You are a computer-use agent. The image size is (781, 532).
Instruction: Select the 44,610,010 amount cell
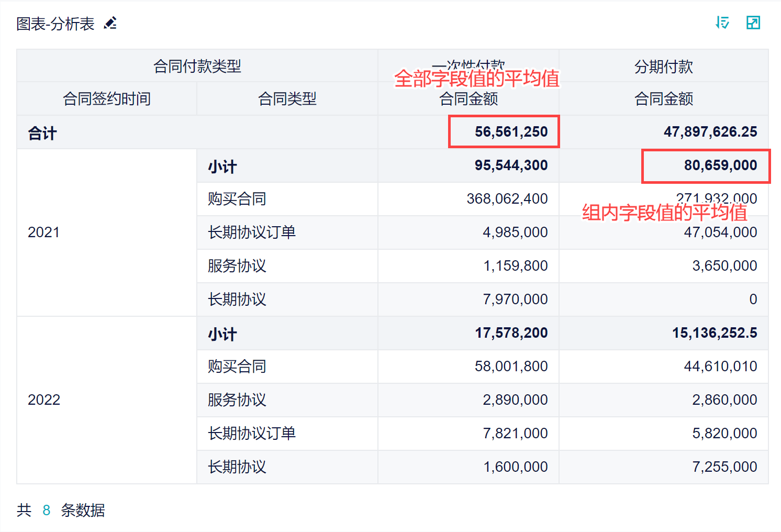click(x=720, y=366)
